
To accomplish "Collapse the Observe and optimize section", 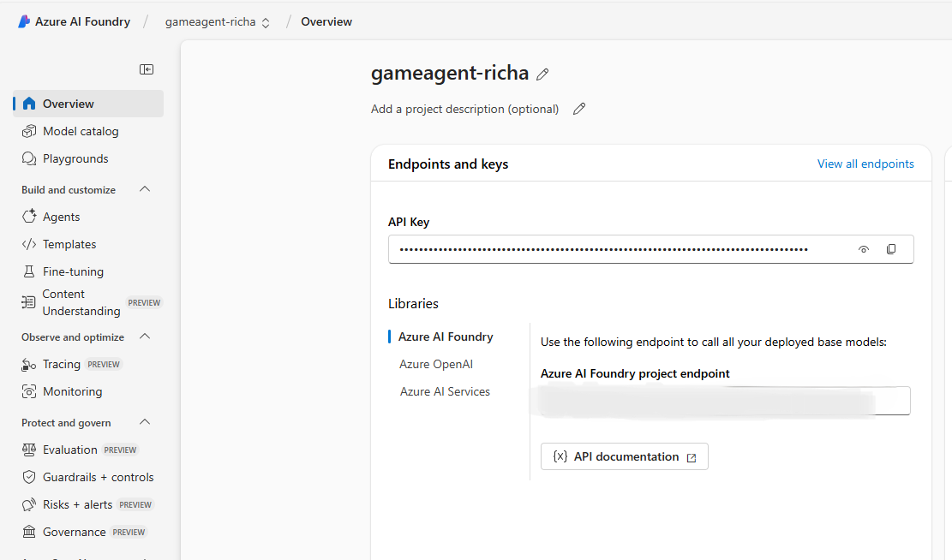I will coord(145,337).
